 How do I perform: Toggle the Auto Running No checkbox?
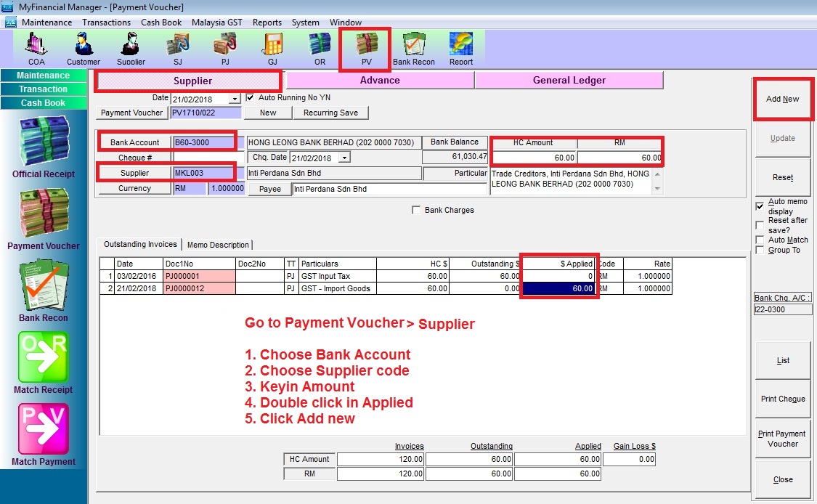251,97
